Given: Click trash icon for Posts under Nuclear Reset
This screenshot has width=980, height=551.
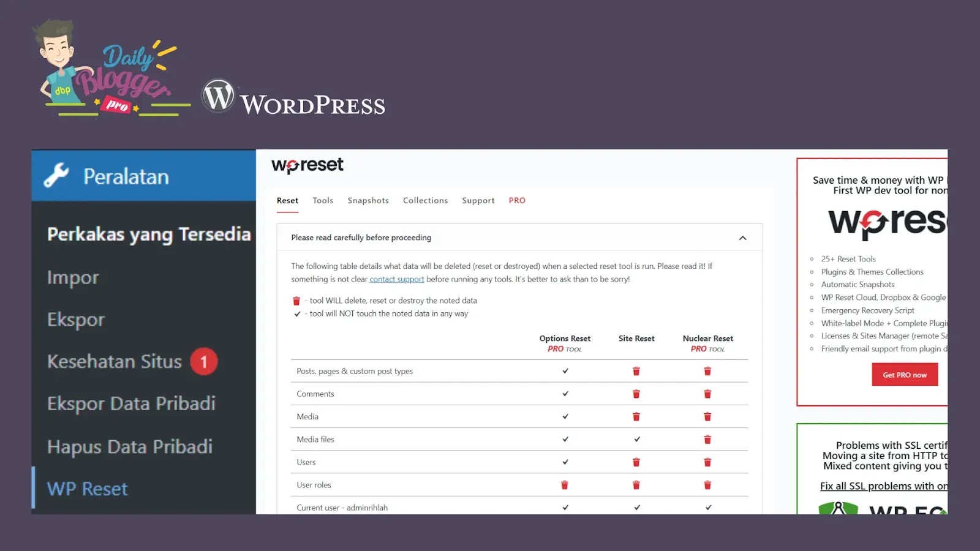Looking at the screenshot, I should point(707,371).
